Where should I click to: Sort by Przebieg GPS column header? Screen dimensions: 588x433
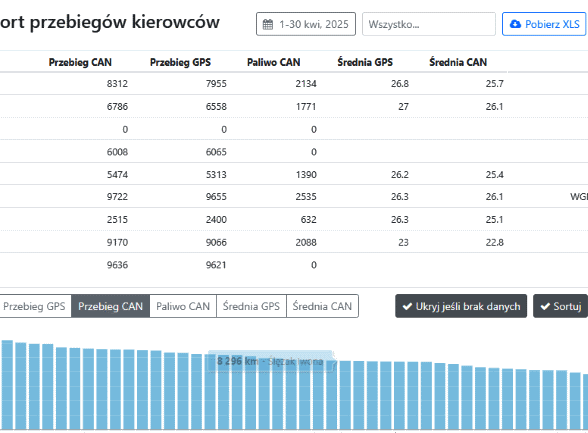point(180,62)
